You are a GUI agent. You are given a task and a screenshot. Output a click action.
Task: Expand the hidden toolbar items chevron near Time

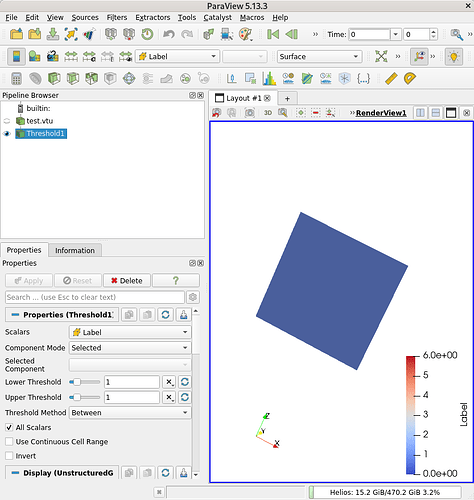pyautogui.click(x=315, y=34)
